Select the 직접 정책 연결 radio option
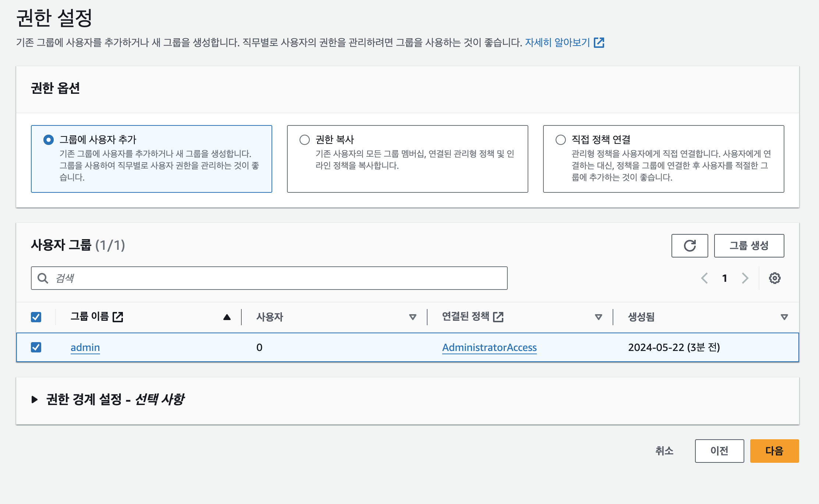Screen dimensions: 819x504 point(560,140)
